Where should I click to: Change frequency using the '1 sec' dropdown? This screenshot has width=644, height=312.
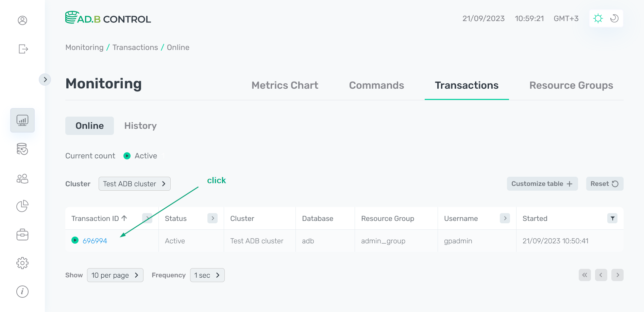tap(207, 275)
